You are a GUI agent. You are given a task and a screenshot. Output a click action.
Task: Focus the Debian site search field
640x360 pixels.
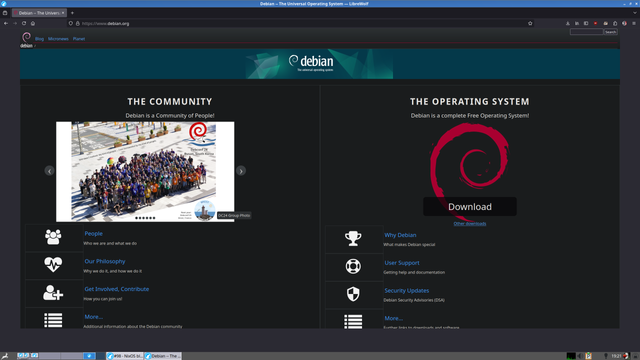pyautogui.click(x=587, y=32)
